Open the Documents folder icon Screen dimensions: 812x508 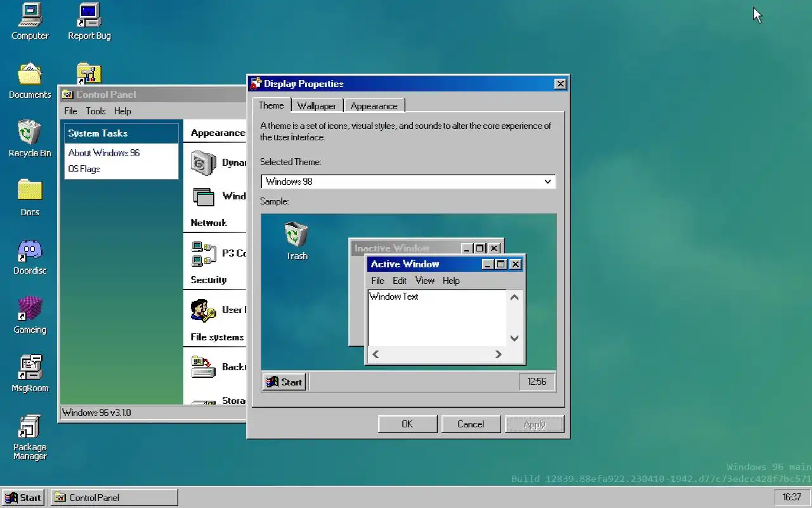[30, 81]
